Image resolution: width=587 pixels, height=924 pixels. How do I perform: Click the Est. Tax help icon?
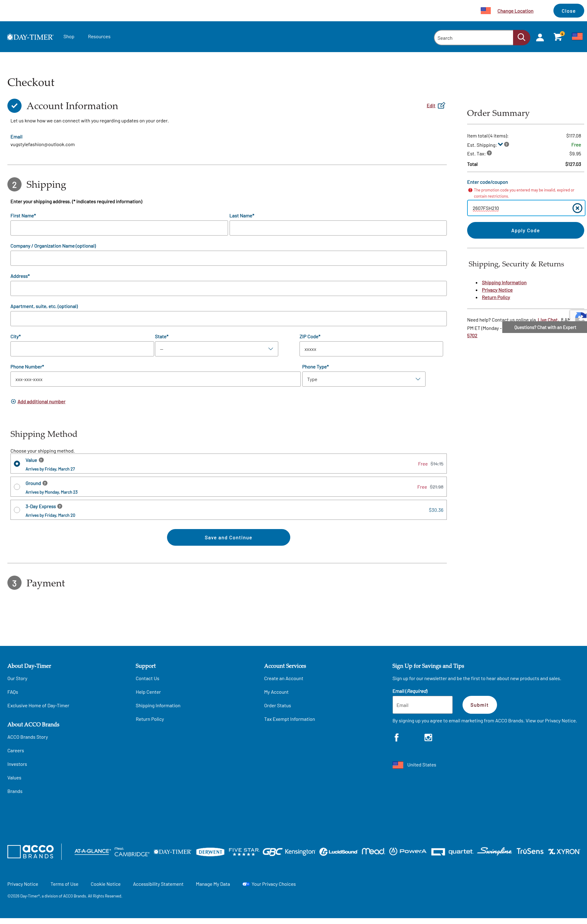[x=489, y=153]
